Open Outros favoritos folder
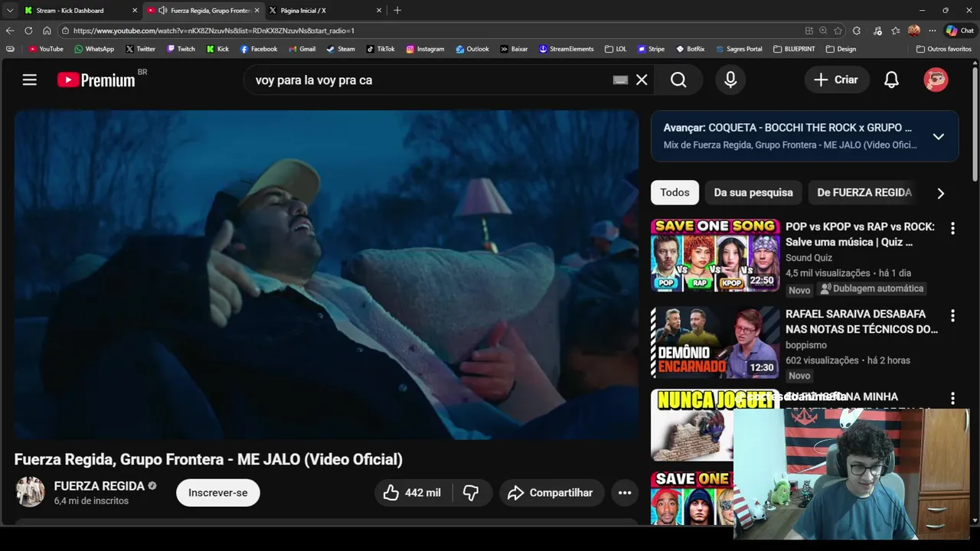 point(943,49)
